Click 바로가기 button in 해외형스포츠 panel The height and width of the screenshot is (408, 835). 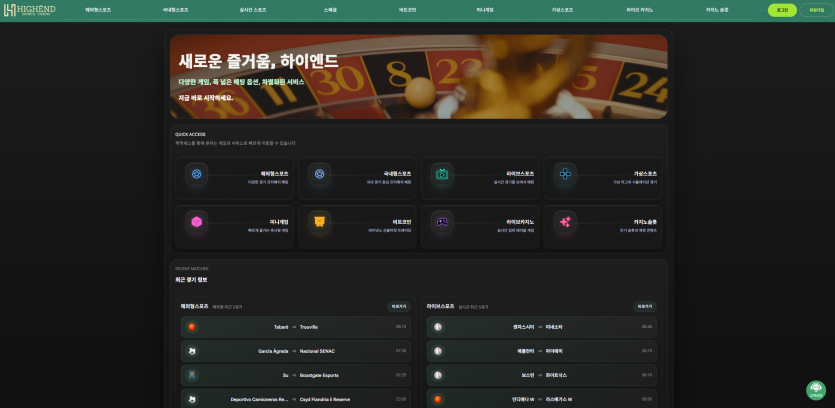(x=399, y=307)
